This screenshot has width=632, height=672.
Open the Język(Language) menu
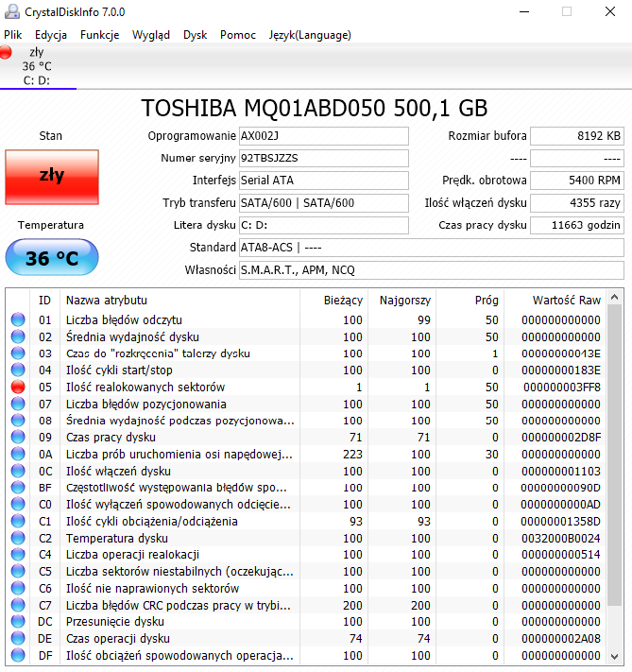click(x=310, y=35)
